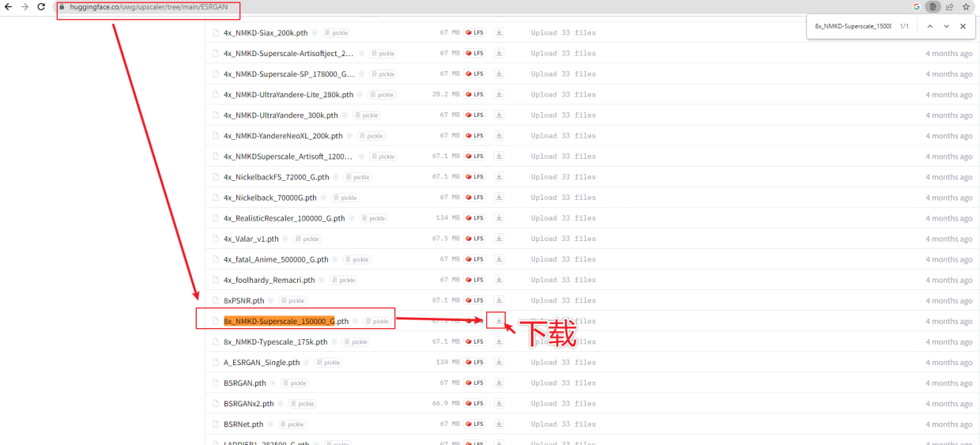Download A_ESRGAN_Single.pth via its icon
This screenshot has height=445, width=980.
(x=499, y=362)
